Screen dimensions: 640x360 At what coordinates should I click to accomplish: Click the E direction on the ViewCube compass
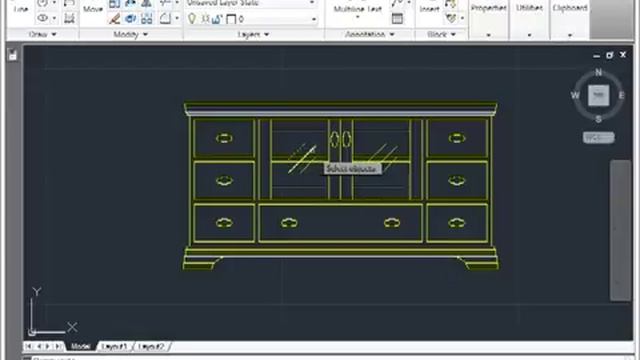point(622,96)
